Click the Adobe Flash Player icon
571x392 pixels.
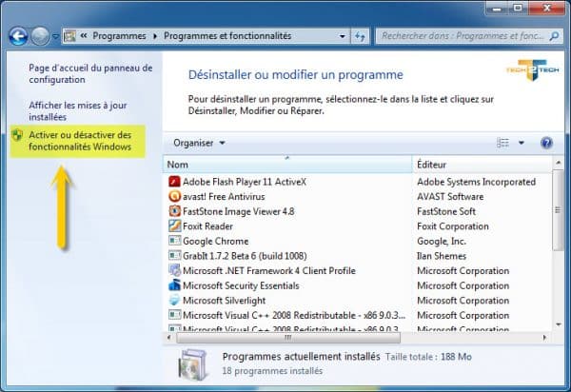click(x=174, y=181)
